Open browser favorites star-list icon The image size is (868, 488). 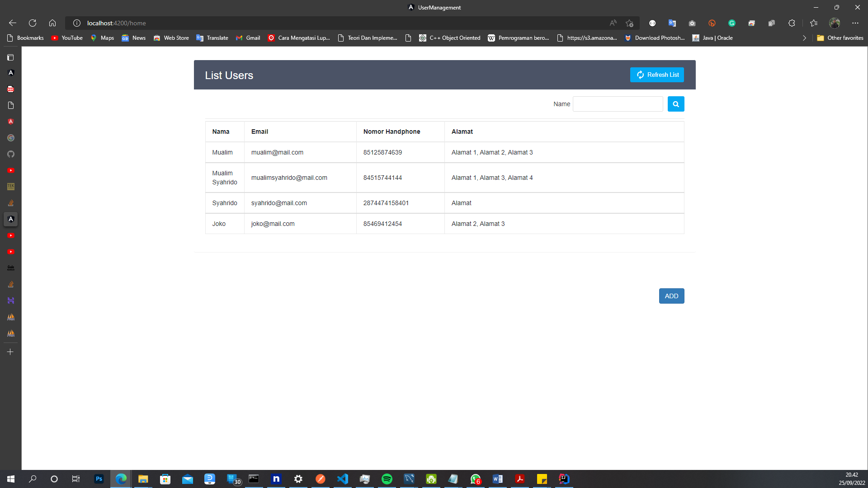(814, 23)
